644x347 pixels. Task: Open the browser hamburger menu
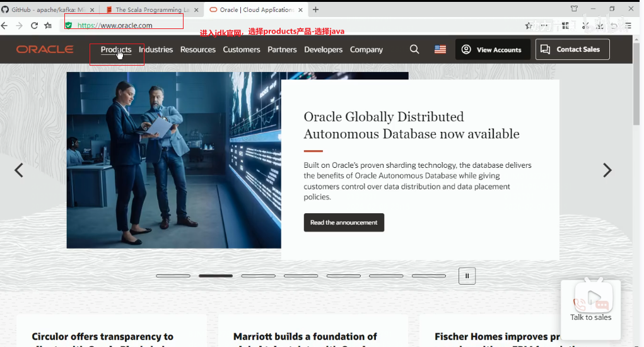628,26
